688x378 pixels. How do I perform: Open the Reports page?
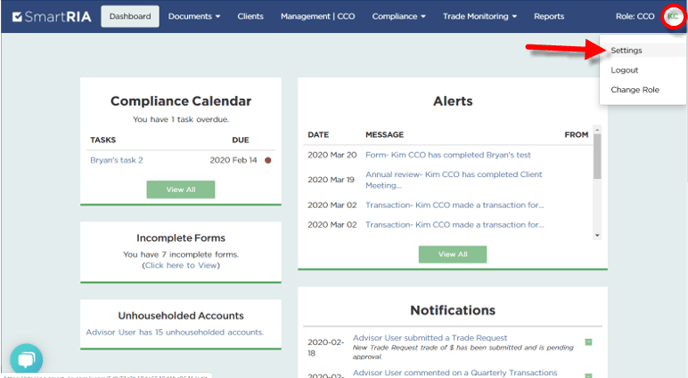pos(548,17)
